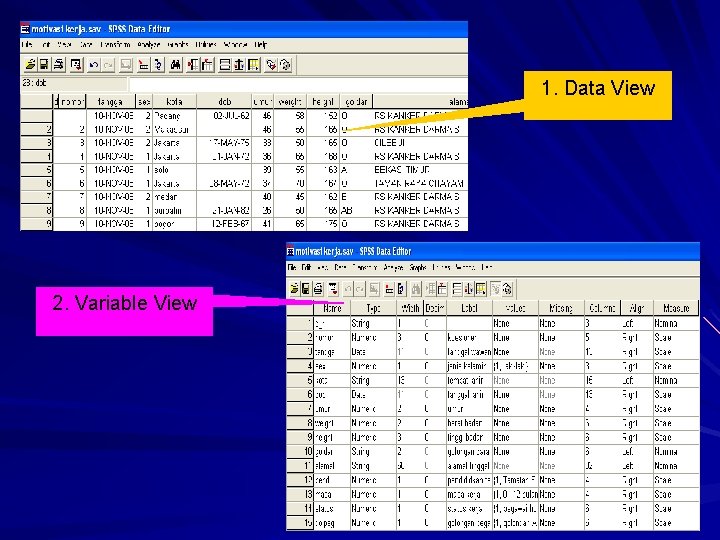Click the '12-FEB-67' dob cell
The width and height of the screenshot is (720, 540).
point(224,224)
